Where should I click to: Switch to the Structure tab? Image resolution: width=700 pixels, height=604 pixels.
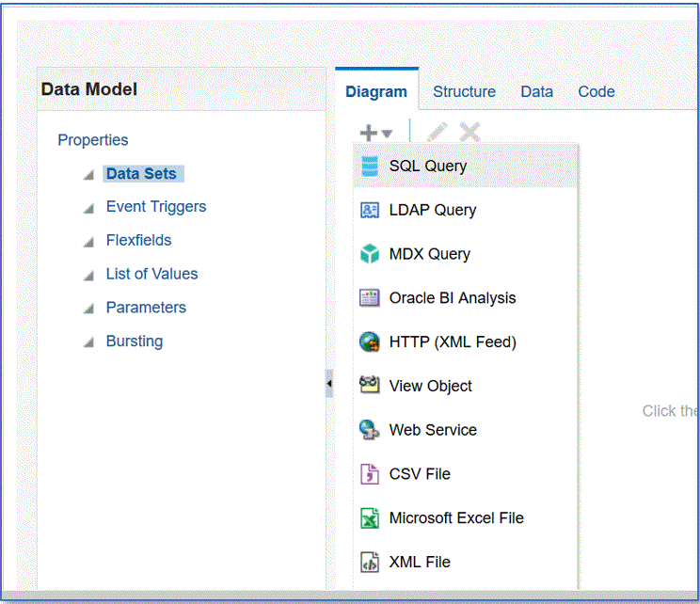(464, 91)
